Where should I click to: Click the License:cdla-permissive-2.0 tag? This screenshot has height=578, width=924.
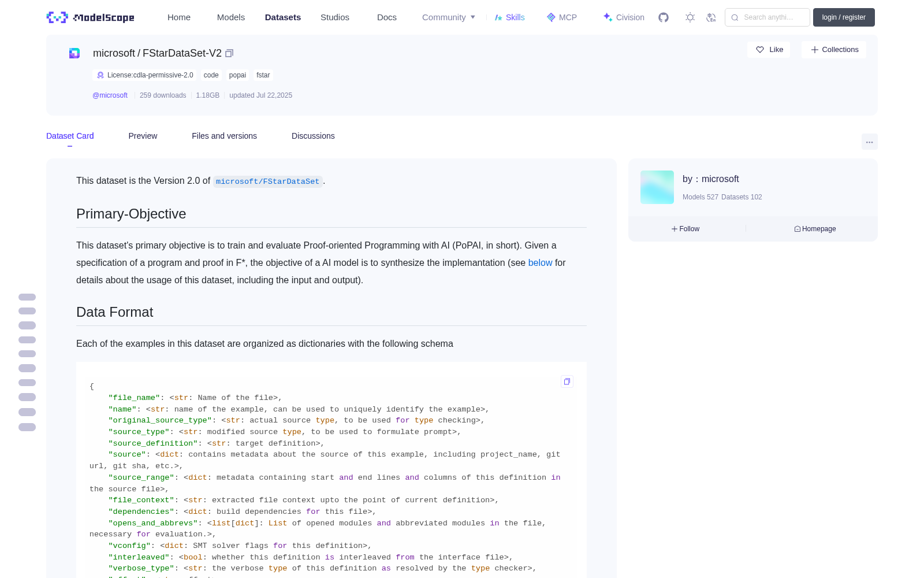pos(144,75)
